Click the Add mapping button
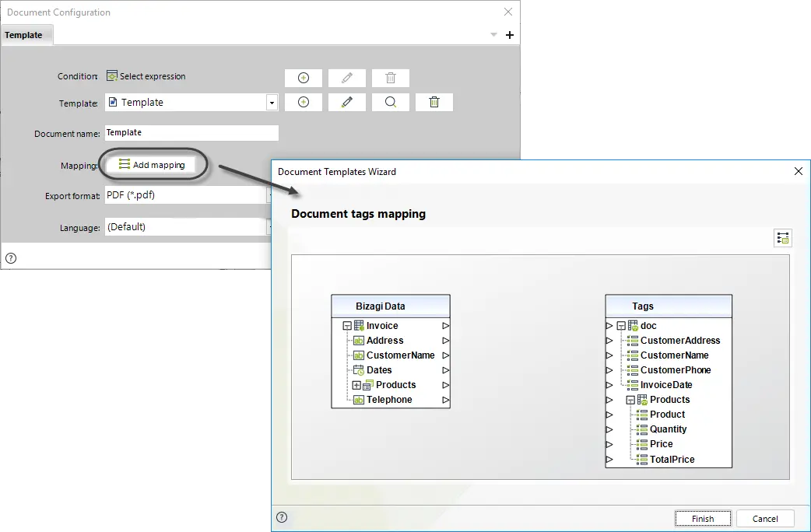 151,165
